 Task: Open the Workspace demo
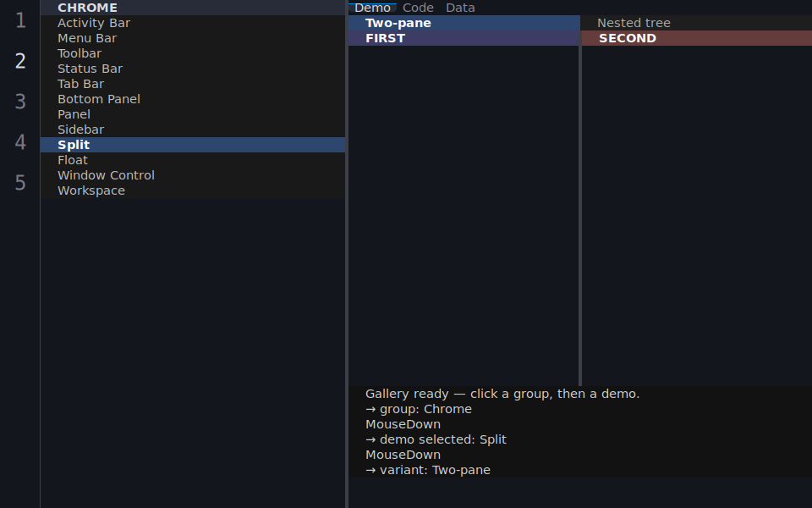[193, 190]
